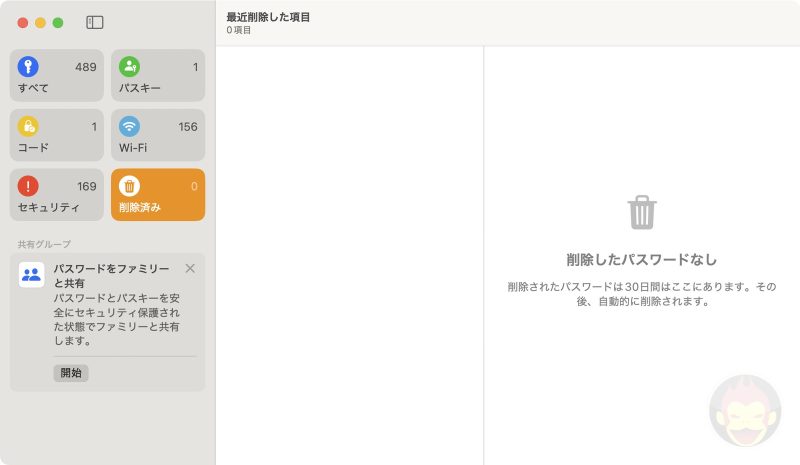Viewport: 800px width, 465px height.
Task: Dismiss the family sharing suggestion card
Action: [x=190, y=268]
